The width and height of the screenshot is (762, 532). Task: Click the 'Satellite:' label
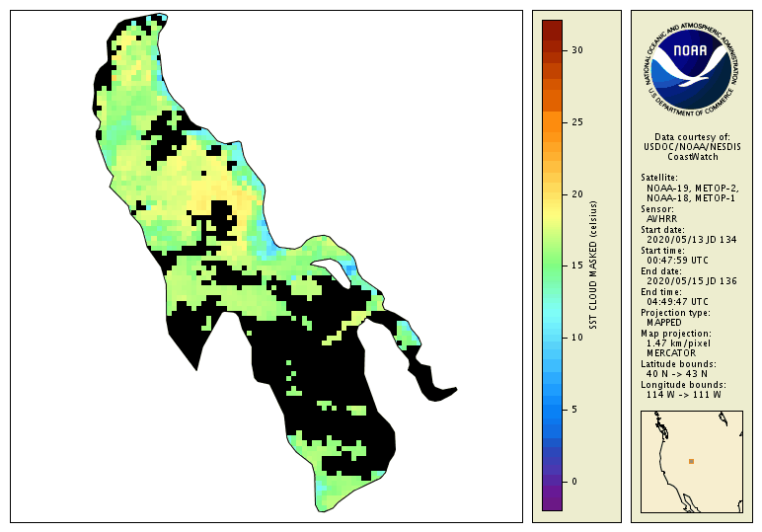tap(659, 178)
